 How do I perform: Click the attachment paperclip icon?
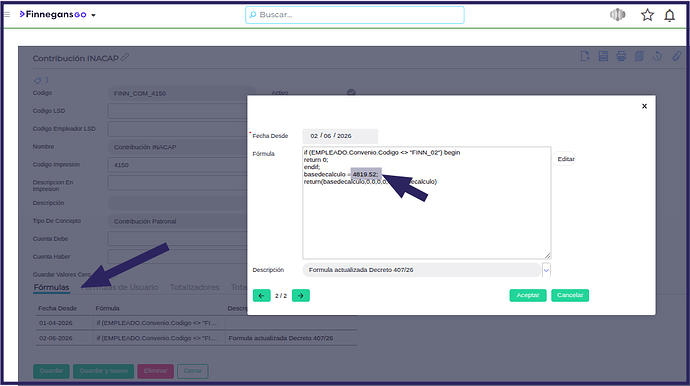point(676,56)
